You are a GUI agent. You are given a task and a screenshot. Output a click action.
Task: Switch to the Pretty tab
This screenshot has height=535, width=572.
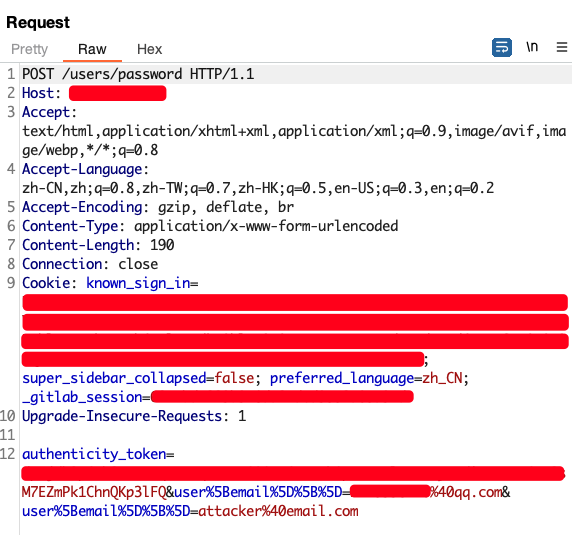[30, 49]
